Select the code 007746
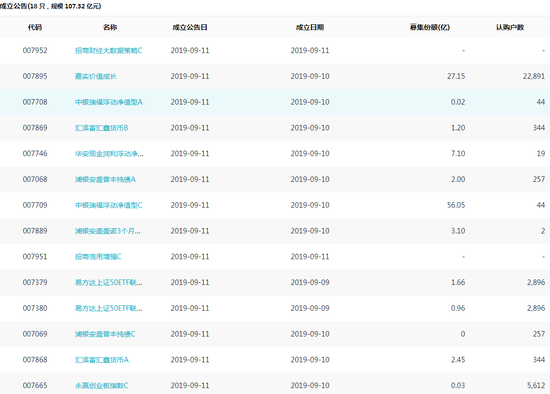Screen dimensions: 550x394 35,154
